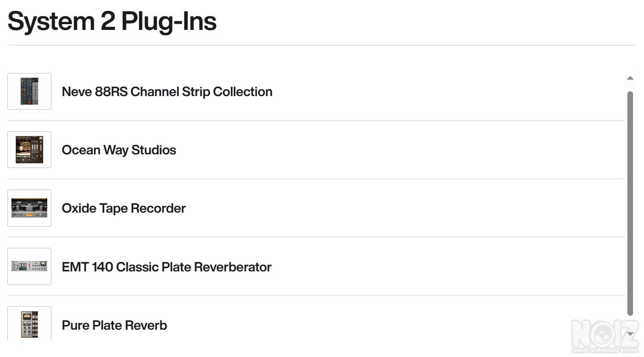Click the scrollbar track below the thumb
The image size is (644, 357).
[x=630, y=321]
